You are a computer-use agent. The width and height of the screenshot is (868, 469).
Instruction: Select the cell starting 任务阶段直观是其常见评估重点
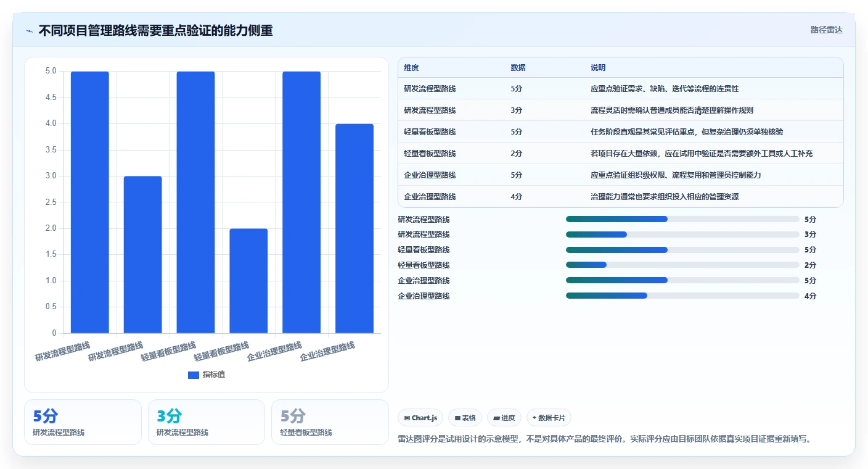(x=687, y=132)
